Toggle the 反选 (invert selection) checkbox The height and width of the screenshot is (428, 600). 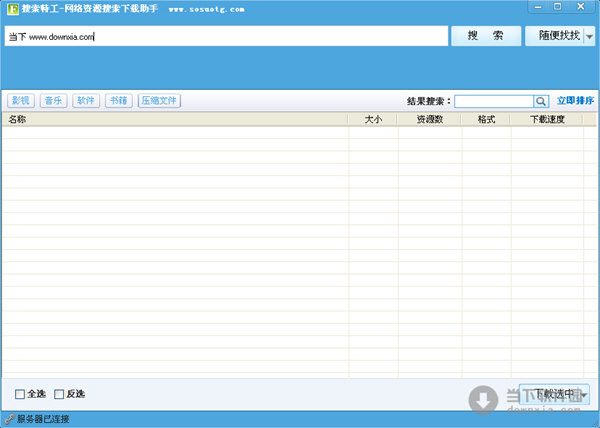[59, 394]
